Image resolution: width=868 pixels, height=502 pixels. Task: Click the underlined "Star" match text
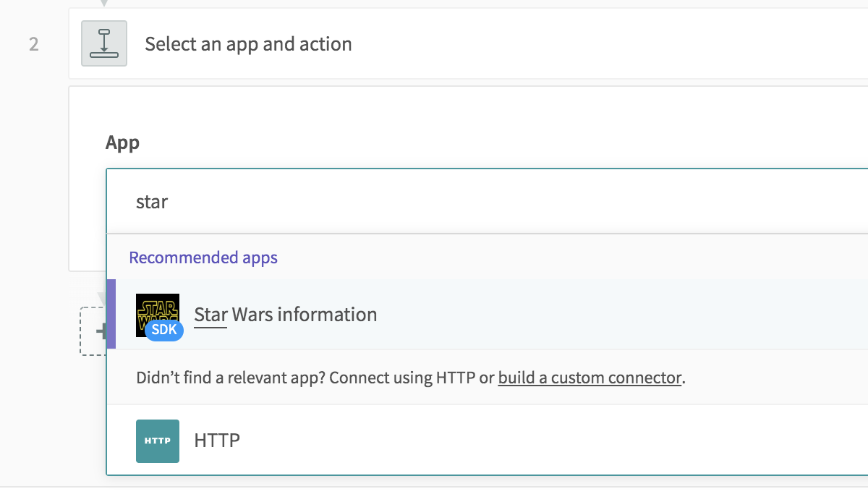point(210,315)
